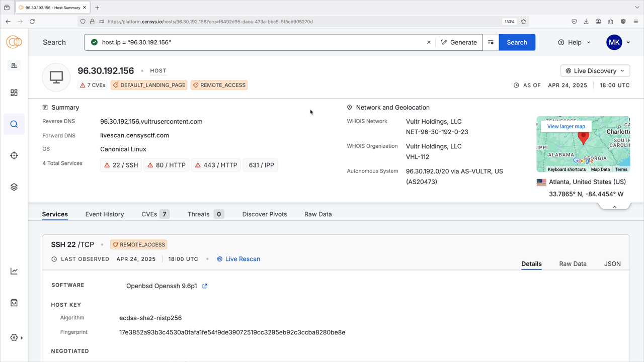Screen dimensions: 644x362
Task: Click the ecdsa-sha2-nistp256 algorithm value
Action: pos(150,318)
